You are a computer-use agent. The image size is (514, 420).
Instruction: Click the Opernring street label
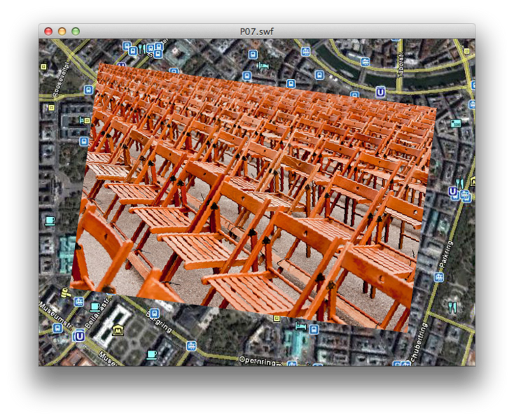[258, 360]
